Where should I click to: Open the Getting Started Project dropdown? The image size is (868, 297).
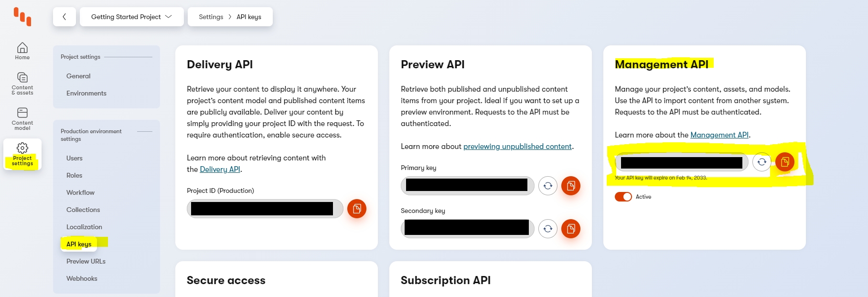pyautogui.click(x=131, y=17)
